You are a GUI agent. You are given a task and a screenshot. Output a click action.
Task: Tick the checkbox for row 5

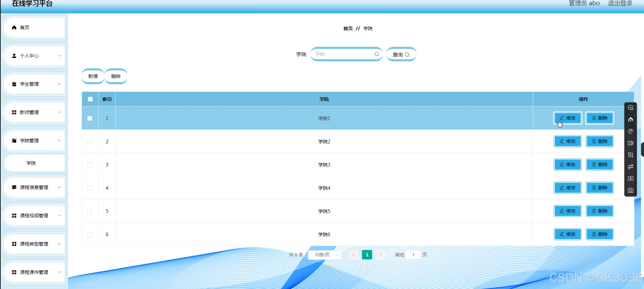89,211
